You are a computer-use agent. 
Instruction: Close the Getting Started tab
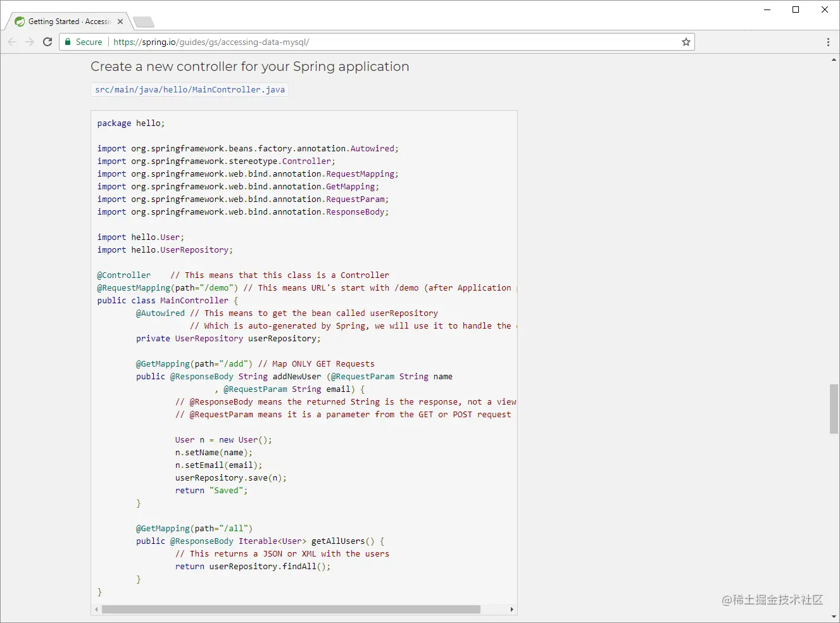coord(120,22)
